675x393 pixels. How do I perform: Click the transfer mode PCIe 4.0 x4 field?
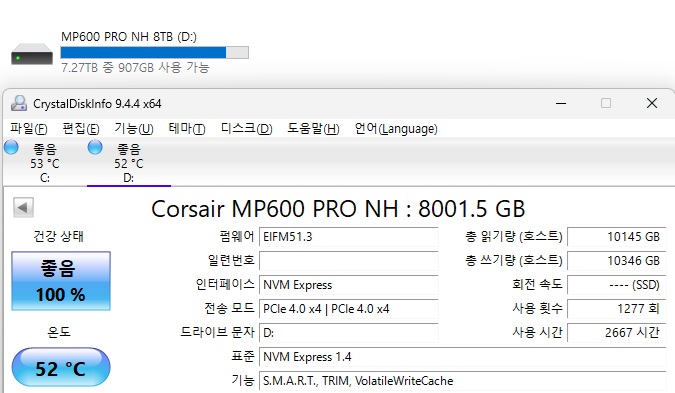coord(349,309)
